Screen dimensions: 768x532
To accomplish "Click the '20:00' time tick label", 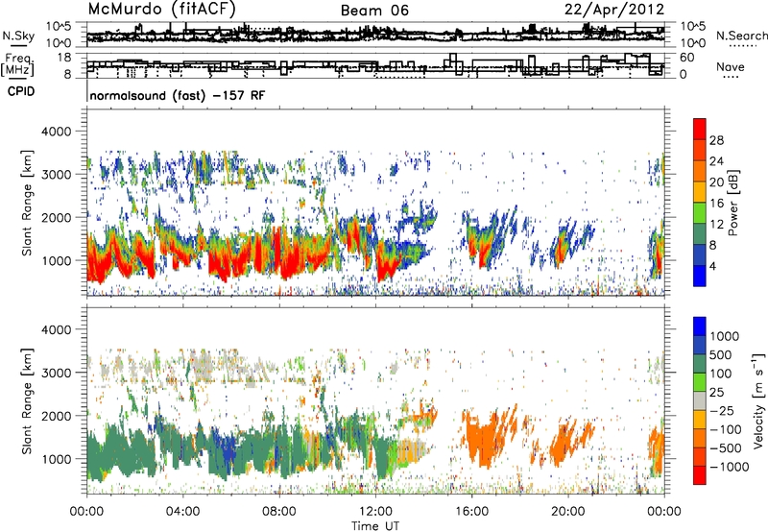I will pos(567,512).
